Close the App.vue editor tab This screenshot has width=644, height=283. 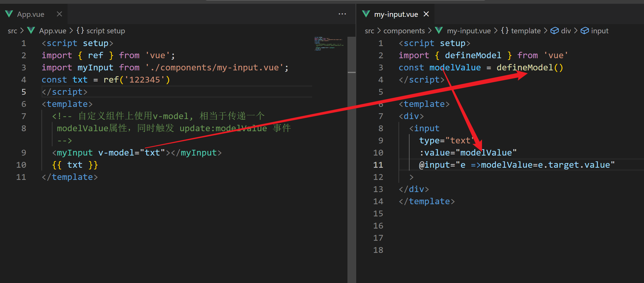(x=59, y=14)
